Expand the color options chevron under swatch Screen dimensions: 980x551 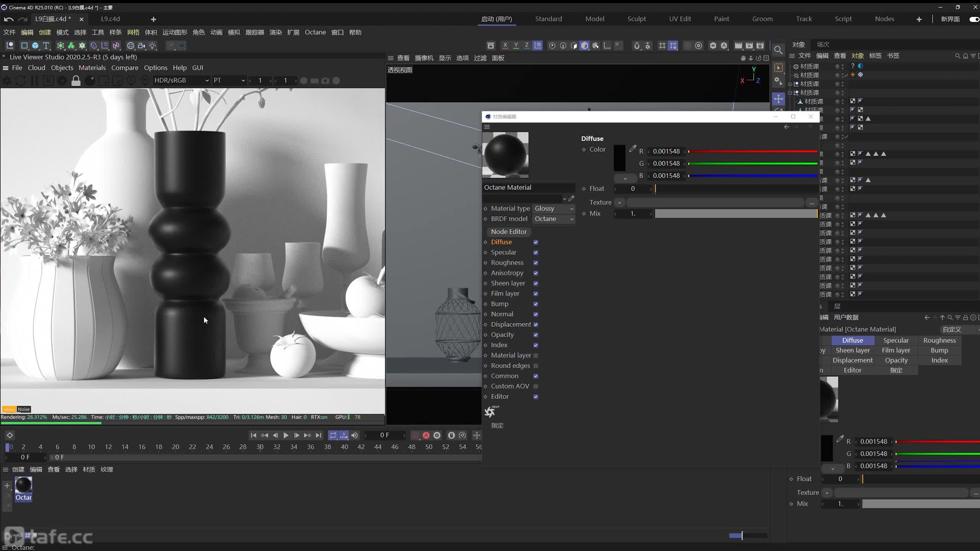pos(625,178)
